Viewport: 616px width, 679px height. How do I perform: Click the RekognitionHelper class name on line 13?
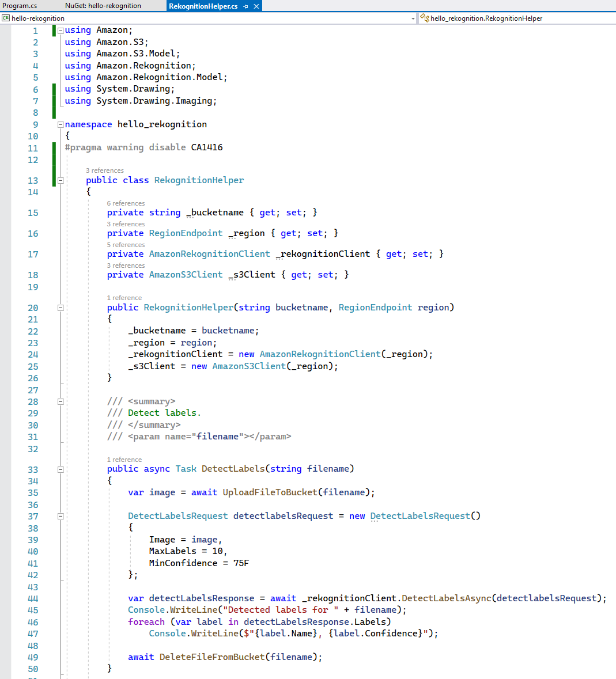tap(199, 180)
